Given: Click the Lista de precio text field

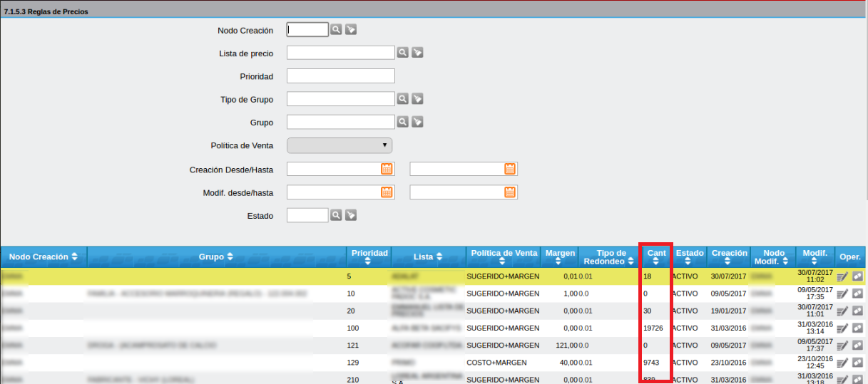Looking at the screenshot, I should point(340,53).
